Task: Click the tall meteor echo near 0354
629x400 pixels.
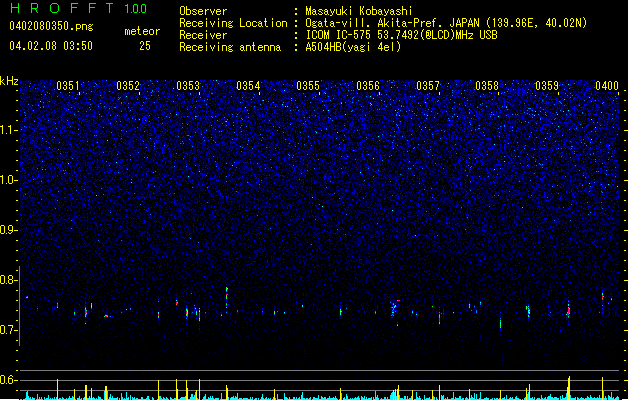Action: click(227, 297)
